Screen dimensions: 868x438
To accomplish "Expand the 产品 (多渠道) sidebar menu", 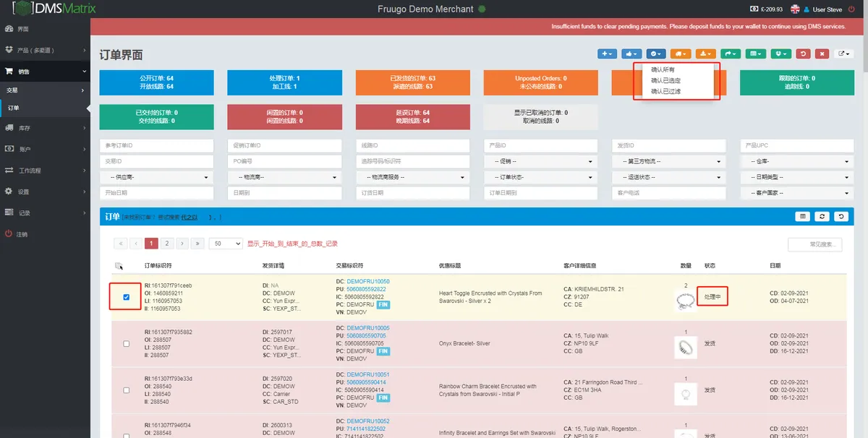I will (x=45, y=51).
